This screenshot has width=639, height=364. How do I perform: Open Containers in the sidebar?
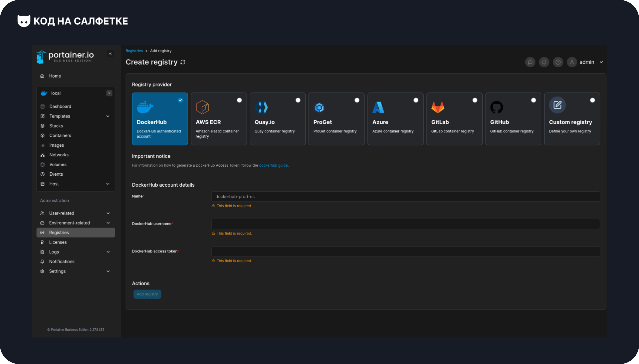pos(76,135)
